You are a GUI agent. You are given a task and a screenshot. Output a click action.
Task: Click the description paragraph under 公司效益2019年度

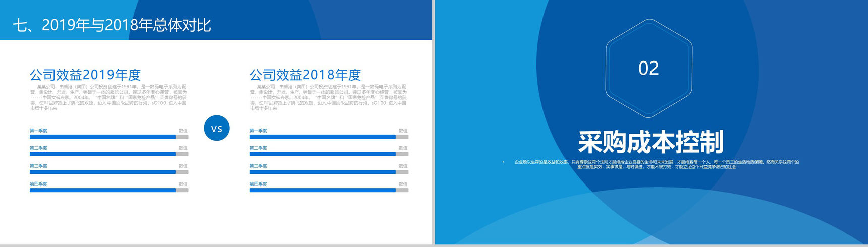[x=108, y=97]
